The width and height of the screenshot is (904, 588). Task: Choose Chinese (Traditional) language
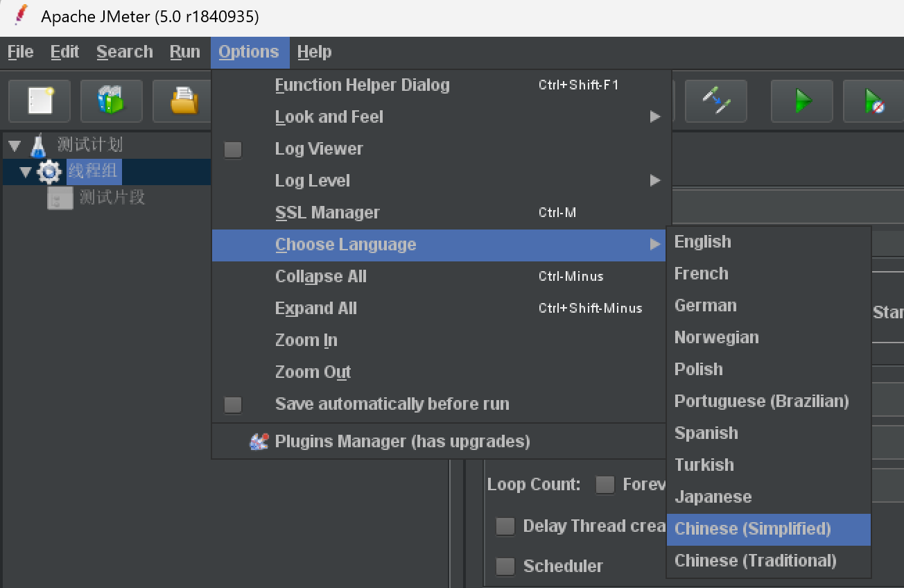pyautogui.click(x=768, y=561)
